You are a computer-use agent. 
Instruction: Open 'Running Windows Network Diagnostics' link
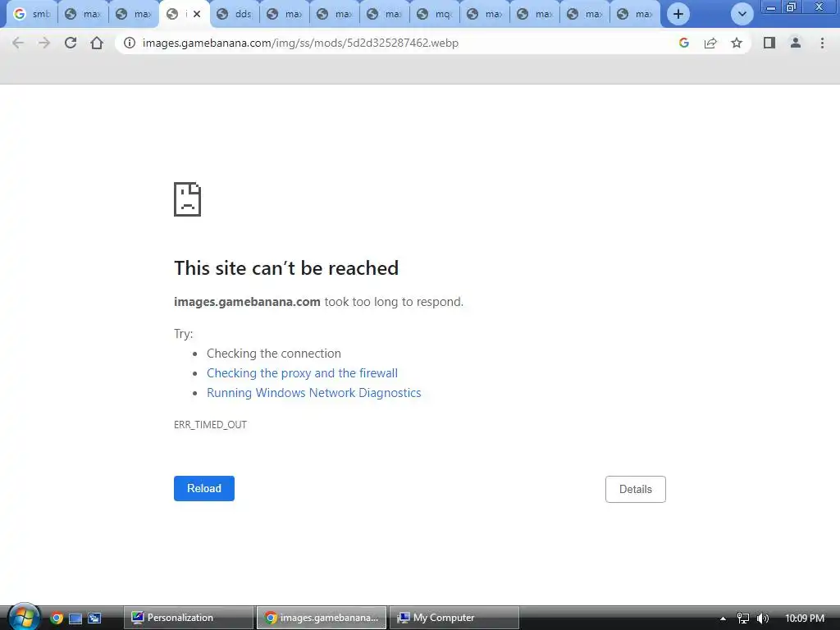click(314, 393)
